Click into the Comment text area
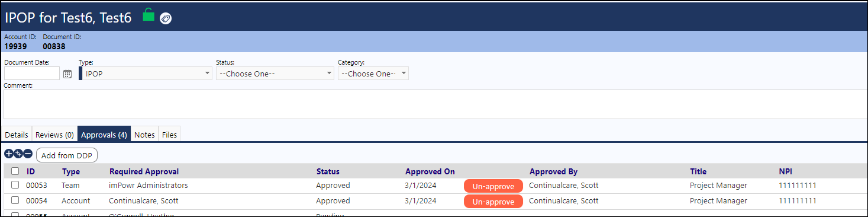Viewport: 868px width, 217px height. [x=435, y=104]
